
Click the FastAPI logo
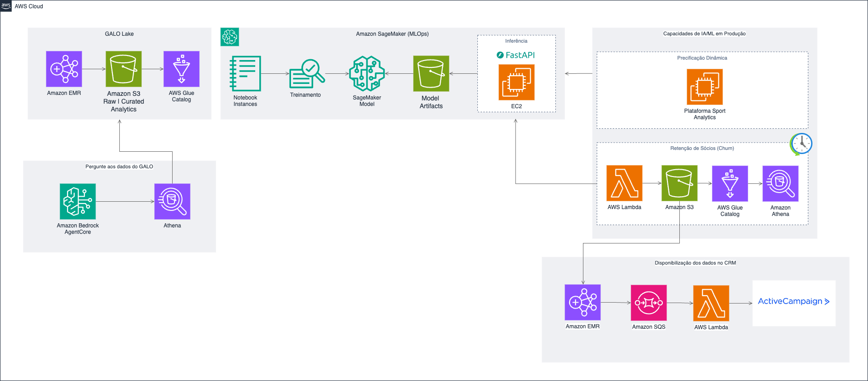516,55
